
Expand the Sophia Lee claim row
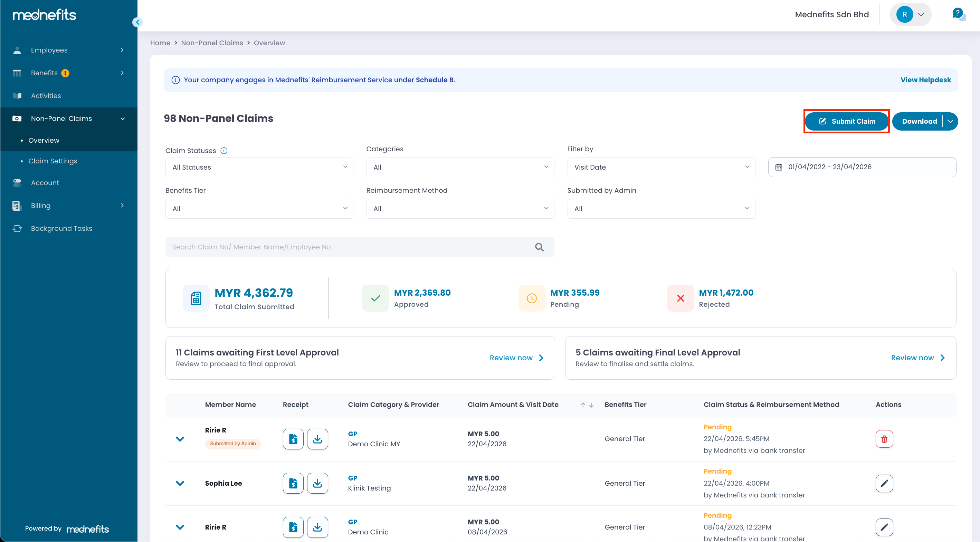pyautogui.click(x=180, y=483)
